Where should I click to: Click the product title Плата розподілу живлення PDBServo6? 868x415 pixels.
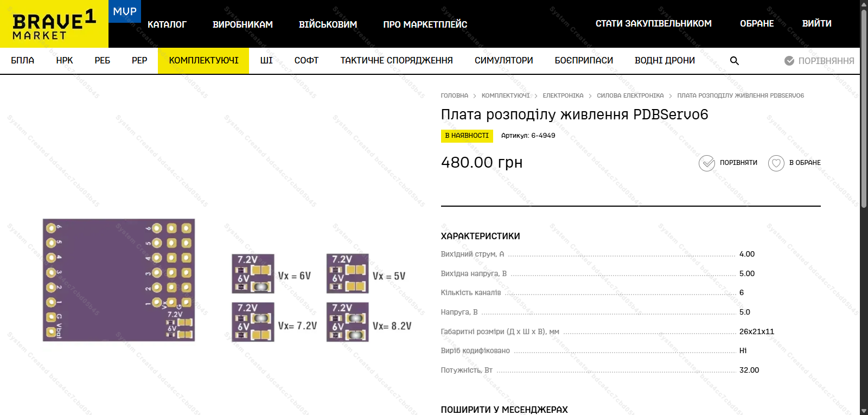pyautogui.click(x=575, y=114)
